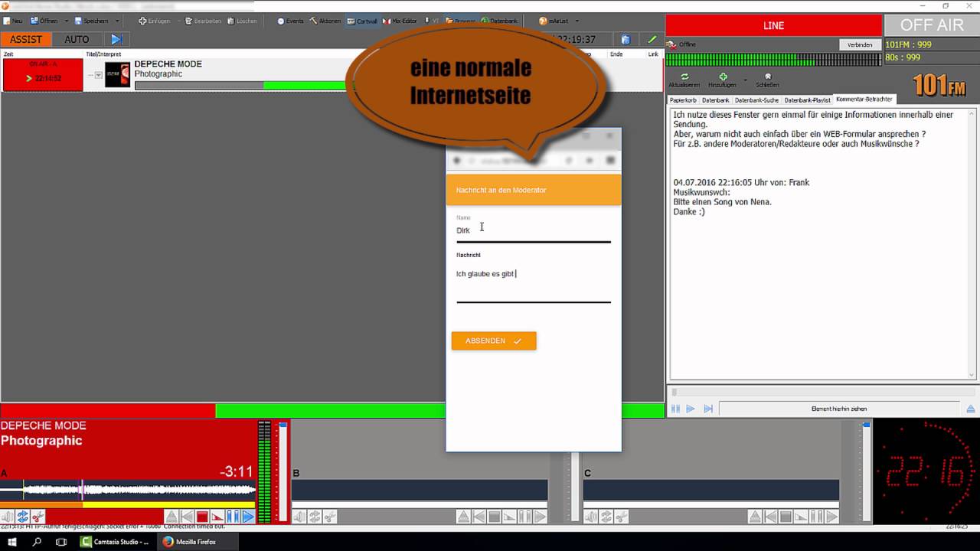The image size is (980, 551).
Task: Click the red ON AIR time cell
Action: pyautogui.click(x=43, y=75)
